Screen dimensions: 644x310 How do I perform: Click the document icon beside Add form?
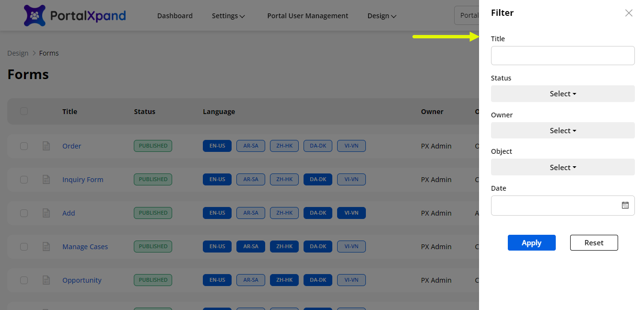pos(47,213)
